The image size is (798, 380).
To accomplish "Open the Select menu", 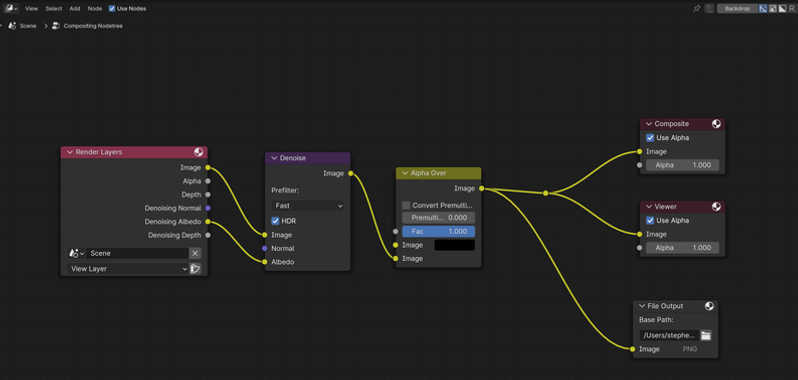I will (53, 9).
